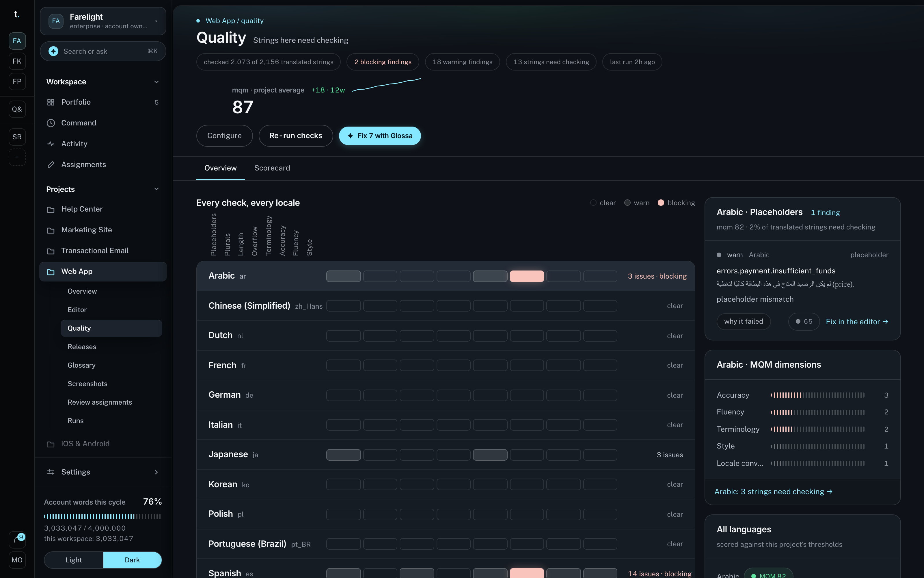Collapse the Projects section
This screenshot has height=578, width=924.
pyautogui.click(x=156, y=189)
